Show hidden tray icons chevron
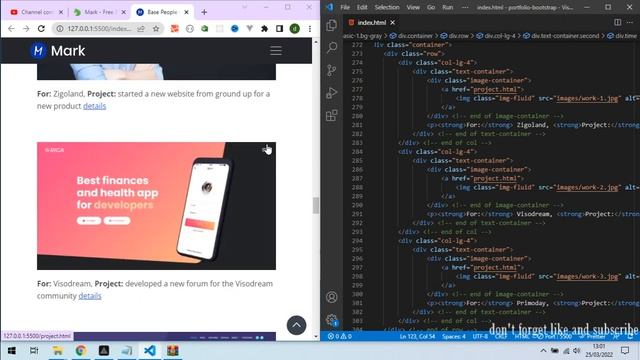 (x=543, y=351)
